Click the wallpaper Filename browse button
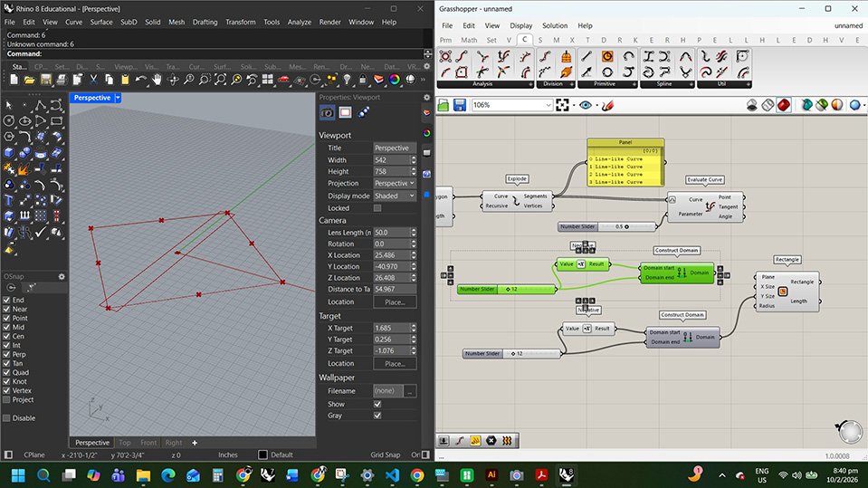 point(410,391)
